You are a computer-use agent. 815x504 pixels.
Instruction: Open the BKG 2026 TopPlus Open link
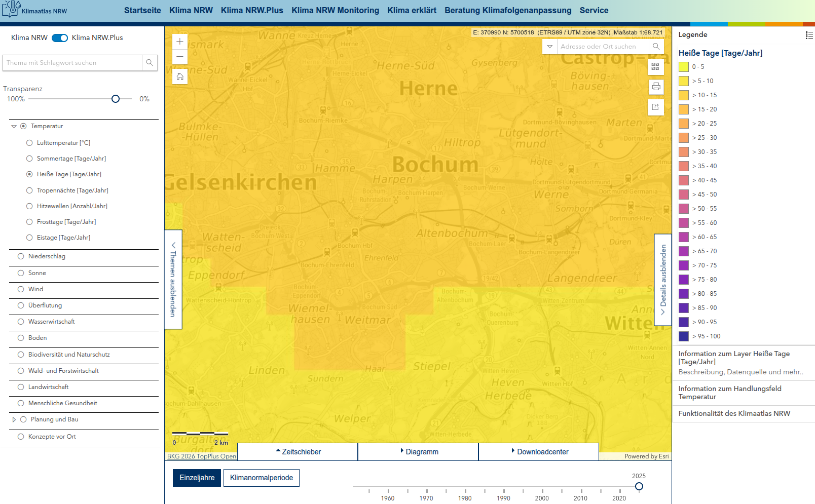coord(202,456)
